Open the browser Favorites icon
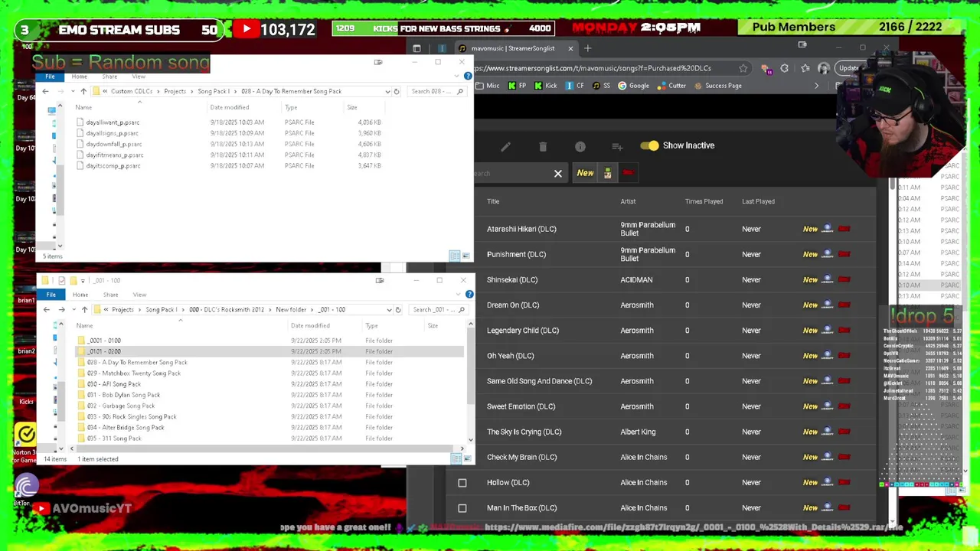 (x=805, y=68)
